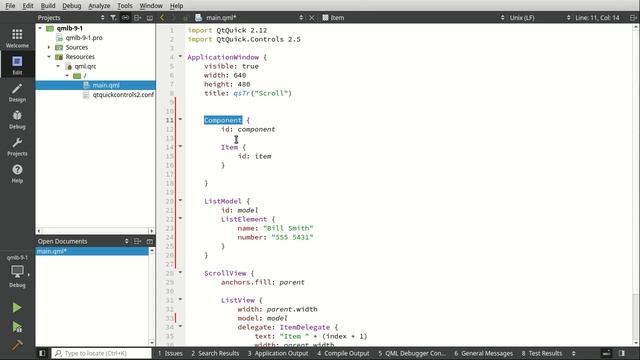Viewport: 640px width, 360px height.
Task: Click the Projects panel horizontal scrollbar
Action: [x=95, y=231]
